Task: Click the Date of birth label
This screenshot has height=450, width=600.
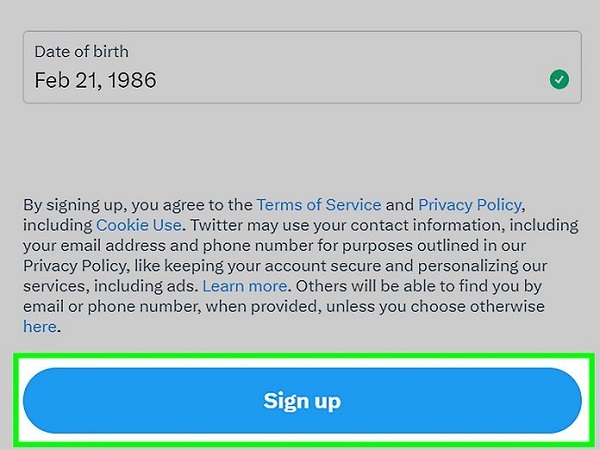Action: coord(81,51)
